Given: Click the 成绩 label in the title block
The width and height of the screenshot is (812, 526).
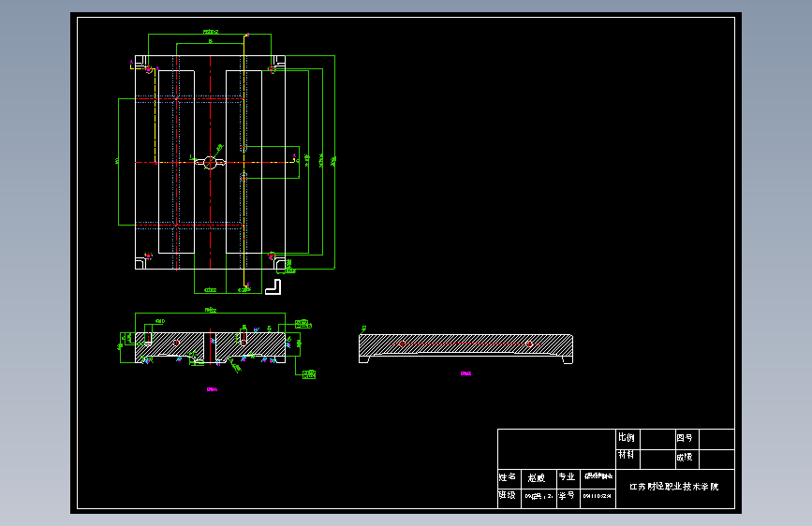Looking at the screenshot, I should pos(684,458).
